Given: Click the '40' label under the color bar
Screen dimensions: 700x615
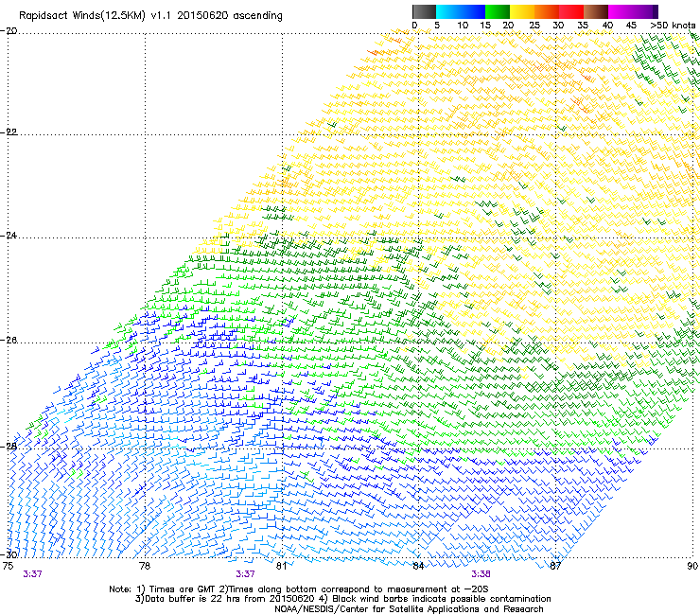Looking at the screenshot, I should coord(607,25).
